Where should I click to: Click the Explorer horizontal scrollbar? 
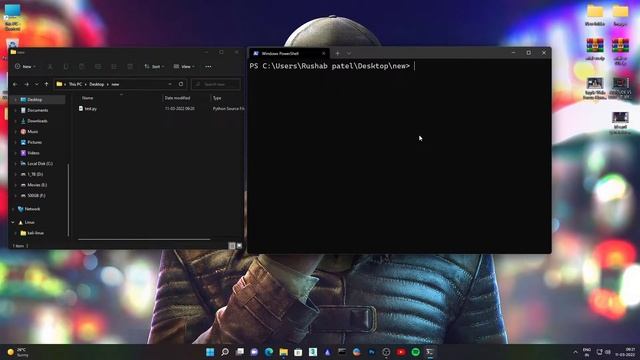pos(144,239)
